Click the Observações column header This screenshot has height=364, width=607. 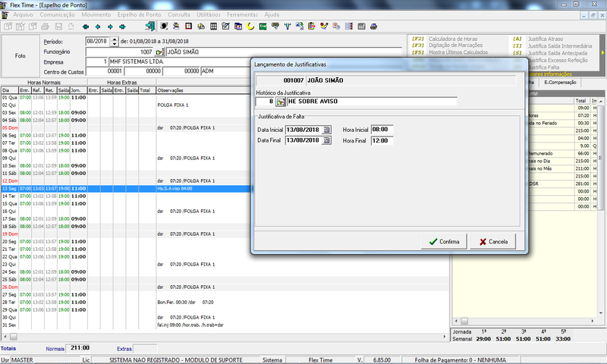203,90
